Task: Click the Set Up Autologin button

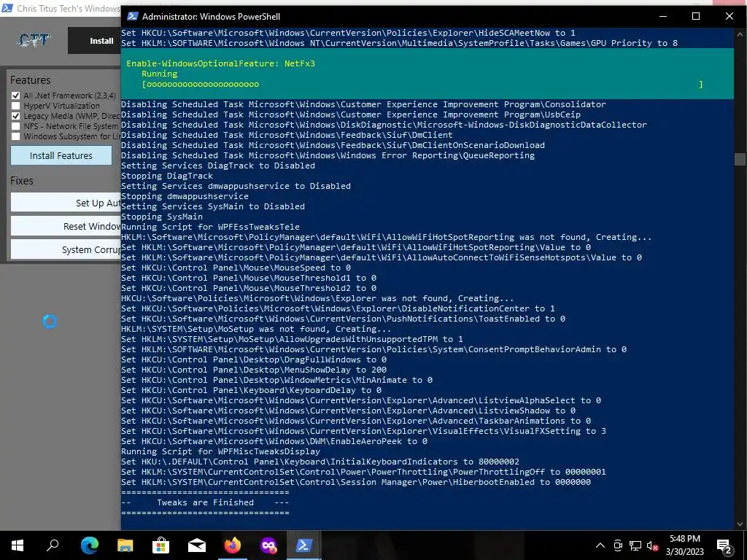Action: point(66,203)
